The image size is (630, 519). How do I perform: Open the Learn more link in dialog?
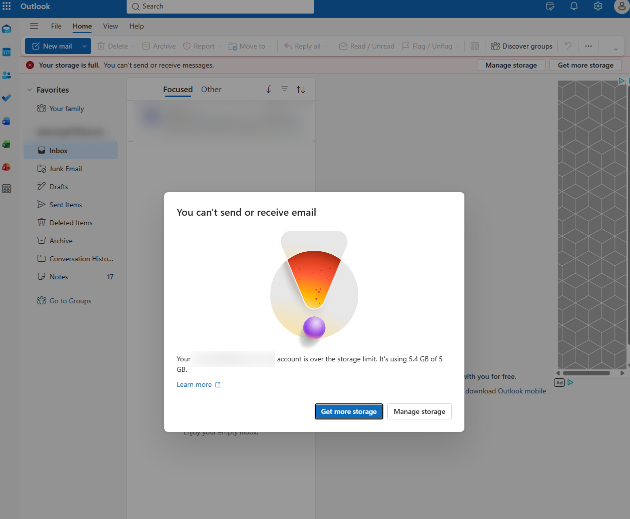coord(198,384)
